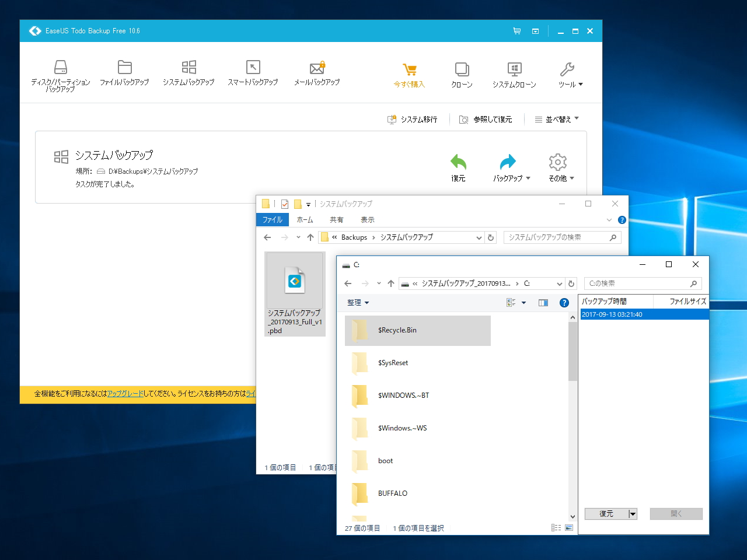Viewport: 747px width, 560px height.
Task: Go up one folder in Backups explorer
Action: (x=310, y=237)
